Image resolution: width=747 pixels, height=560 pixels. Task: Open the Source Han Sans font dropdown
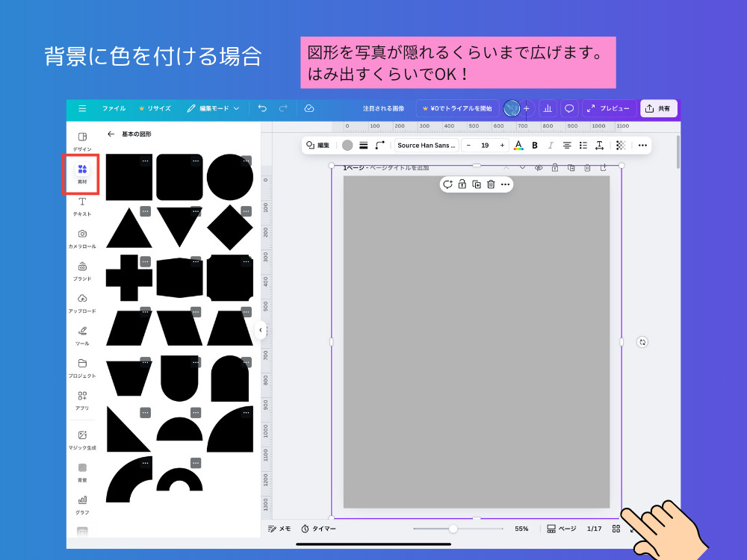click(426, 145)
